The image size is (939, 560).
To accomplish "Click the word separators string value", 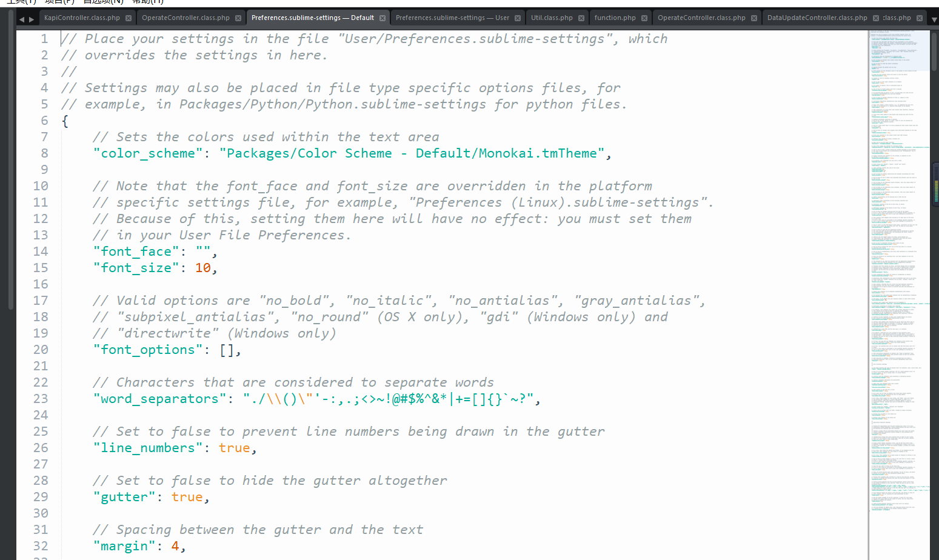I will [x=388, y=399].
